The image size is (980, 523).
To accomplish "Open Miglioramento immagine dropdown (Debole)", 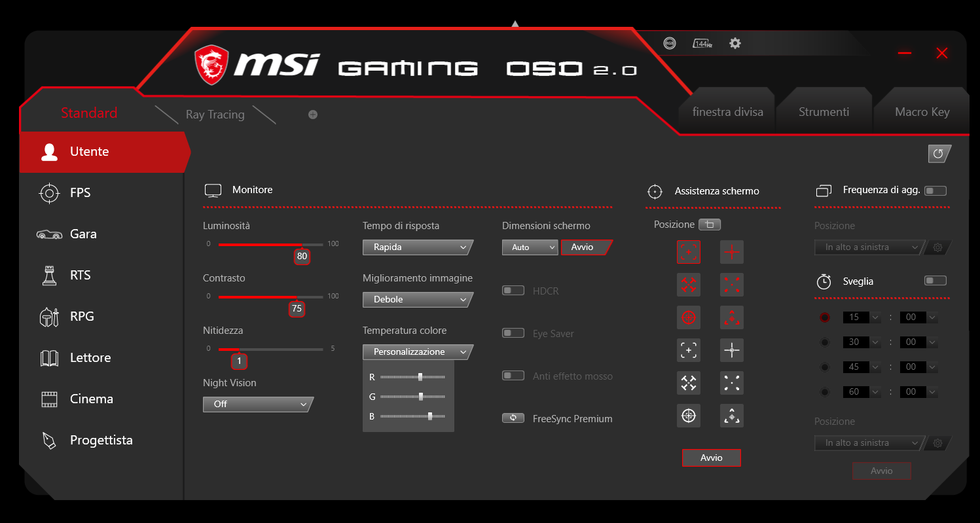I will [418, 300].
